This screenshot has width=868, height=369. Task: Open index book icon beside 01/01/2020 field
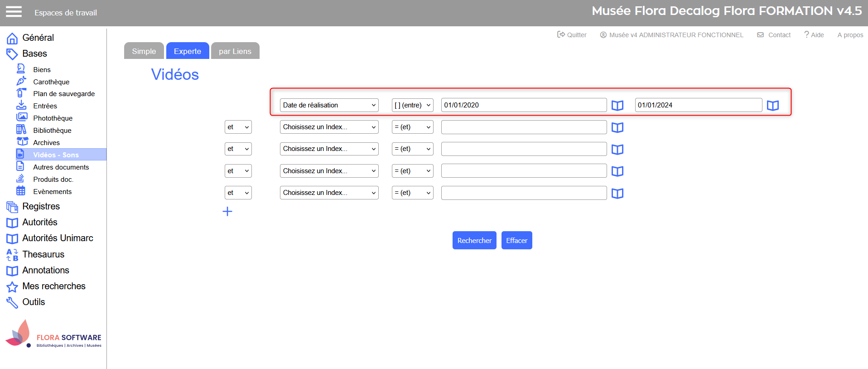pyautogui.click(x=617, y=106)
